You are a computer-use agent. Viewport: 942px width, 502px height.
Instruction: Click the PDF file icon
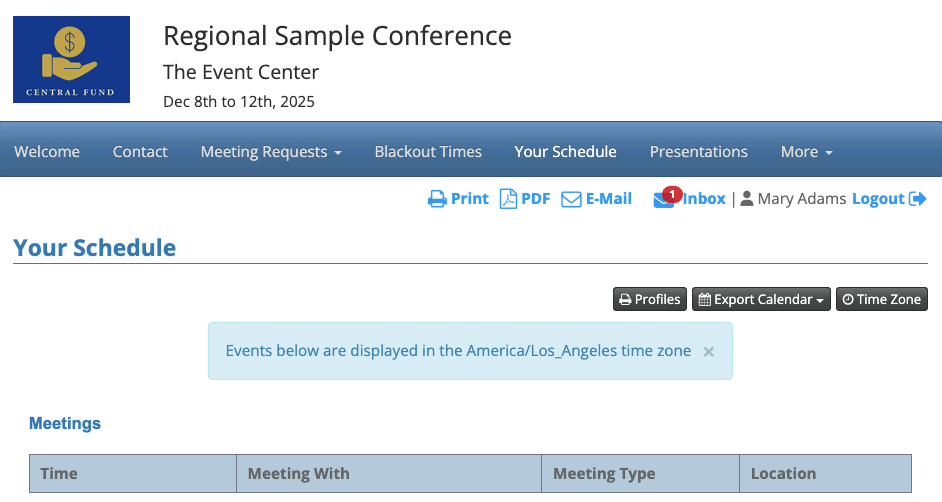tap(508, 199)
